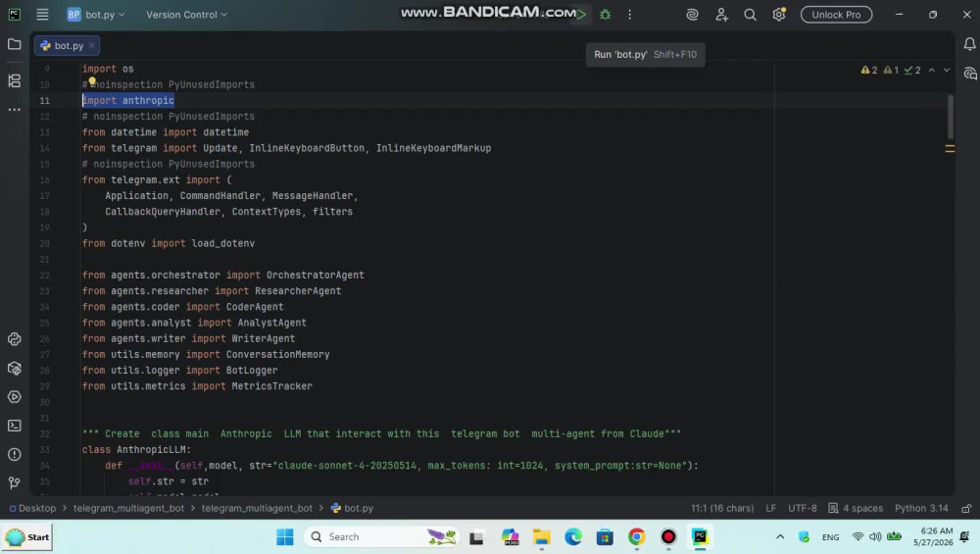Click the taskbar Search field
Screen dimensions: 980x554
[x=382, y=537]
